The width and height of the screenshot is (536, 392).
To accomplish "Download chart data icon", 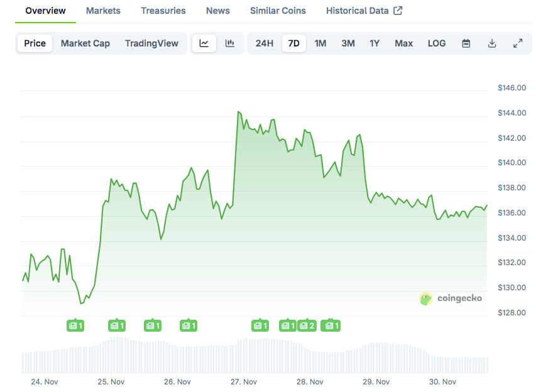I will [492, 43].
